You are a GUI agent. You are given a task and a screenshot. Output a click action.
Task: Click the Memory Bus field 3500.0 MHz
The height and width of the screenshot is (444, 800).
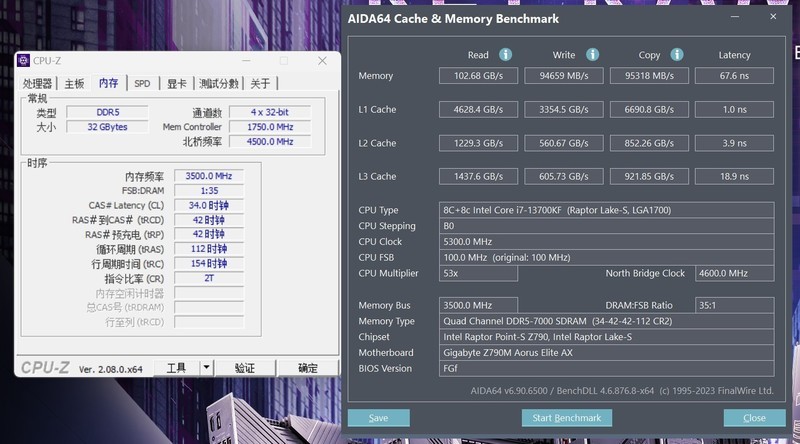[479, 305]
